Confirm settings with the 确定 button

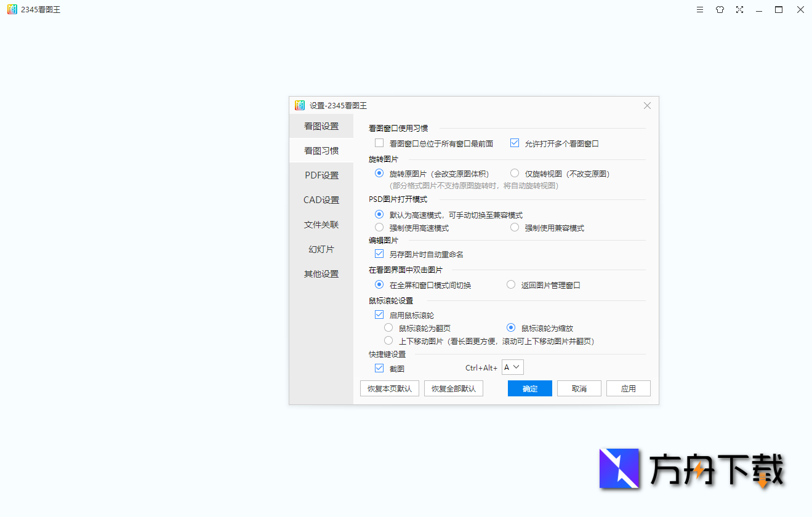pyautogui.click(x=529, y=388)
